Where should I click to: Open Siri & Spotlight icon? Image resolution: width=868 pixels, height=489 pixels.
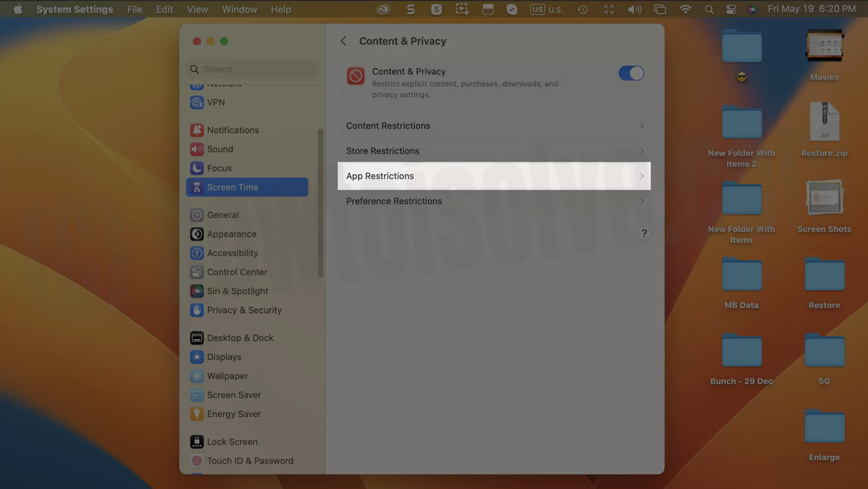(197, 291)
